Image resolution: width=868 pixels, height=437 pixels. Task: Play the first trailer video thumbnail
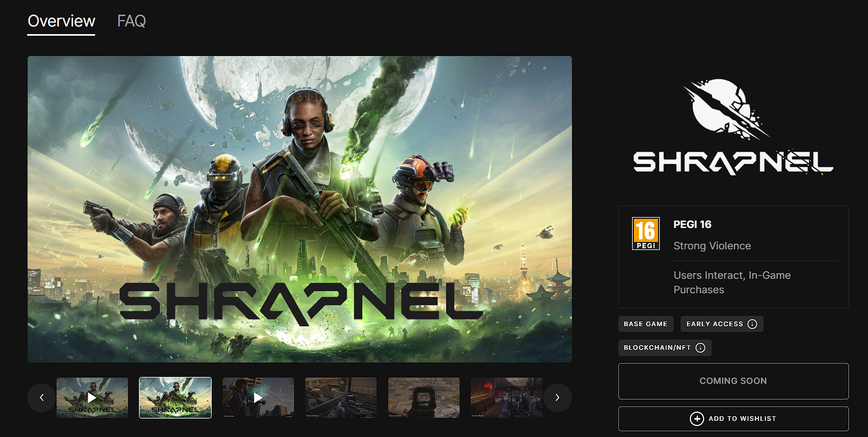pos(92,398)
